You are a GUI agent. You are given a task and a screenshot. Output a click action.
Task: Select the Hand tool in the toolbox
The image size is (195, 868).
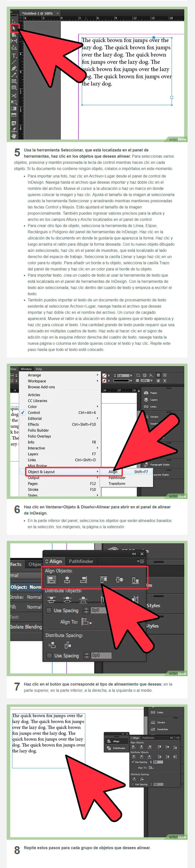[14, 136]
